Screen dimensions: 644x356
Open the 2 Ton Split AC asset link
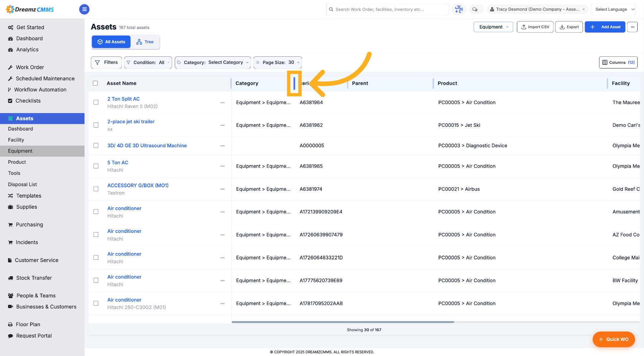(x=123, y=99)
